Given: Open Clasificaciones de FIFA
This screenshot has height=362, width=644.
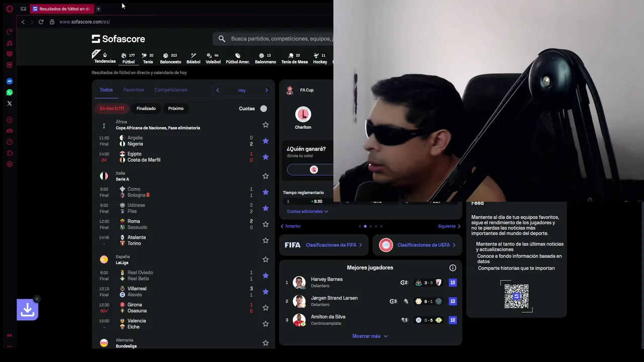Looking at the screenshot, I should [324, 245].
